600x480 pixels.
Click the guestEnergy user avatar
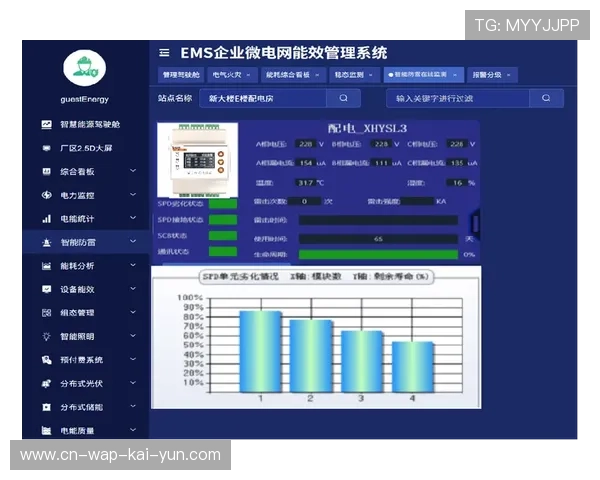click(85, 68)
